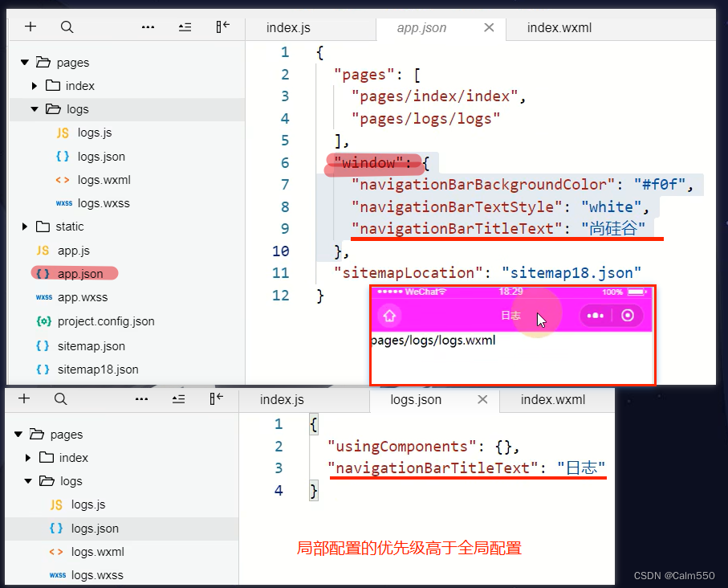Image resolution: width=728 pixels, height=588 pixels.
Task: Click the JS icon beside app.js
Action: [x=43, y=251]
